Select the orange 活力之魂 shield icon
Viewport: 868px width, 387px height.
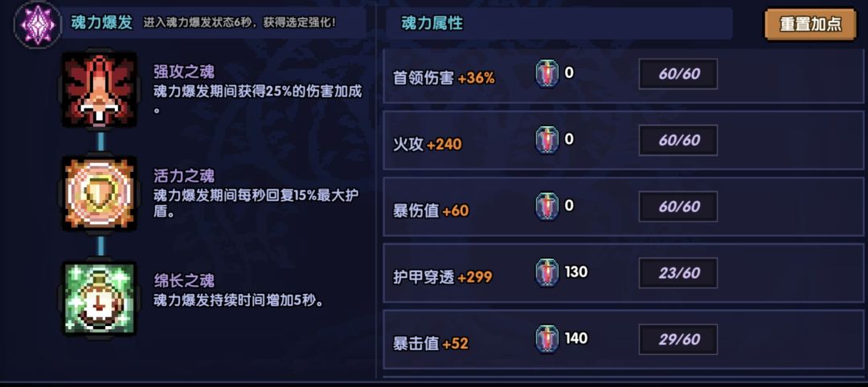(x=100, y=193)
